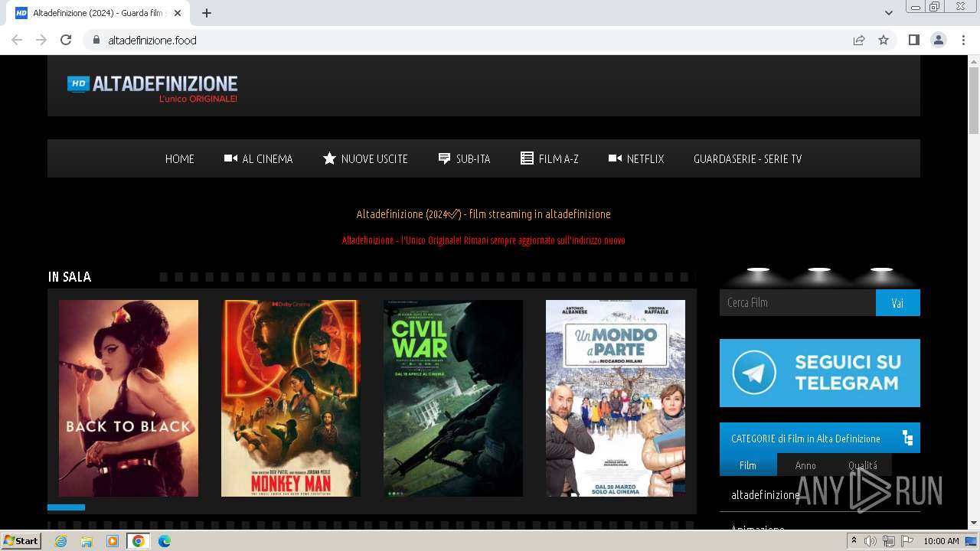Open File Explorer from taskbar
The image size is (980, 551).
click(87, 541)
